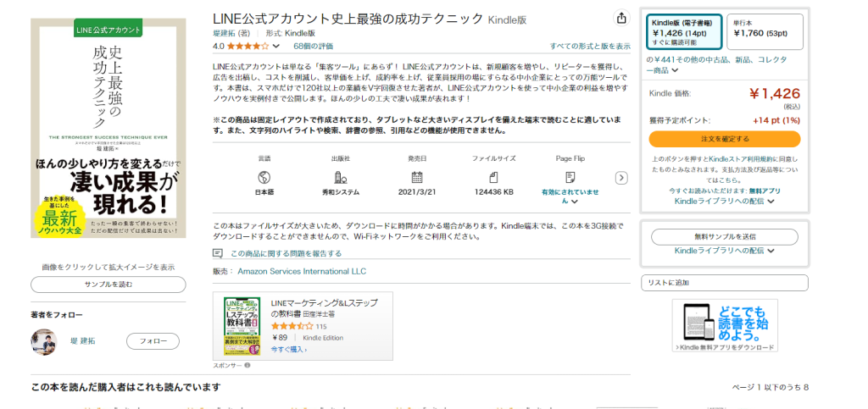The image size is (868, 409).
Task: Click the report-a-problem speech bubble icon
Action: click(219, 253)
